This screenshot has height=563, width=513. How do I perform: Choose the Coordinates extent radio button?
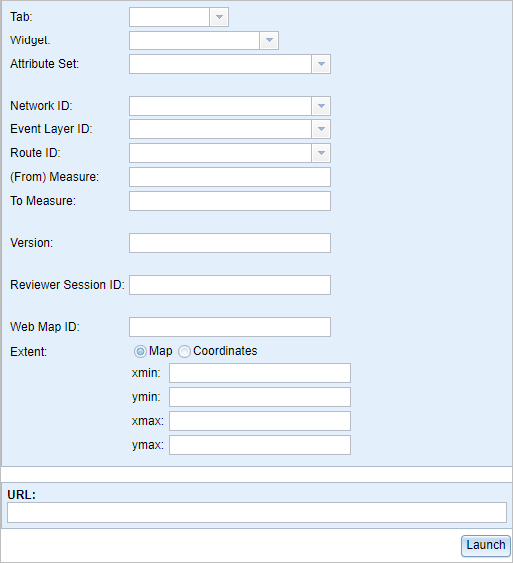tap(184, 351)
